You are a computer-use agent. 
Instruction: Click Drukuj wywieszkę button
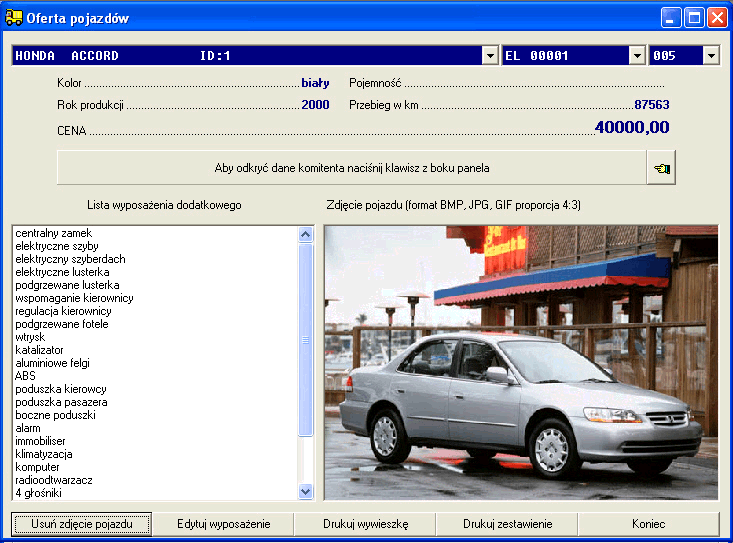tap(365, 524)
